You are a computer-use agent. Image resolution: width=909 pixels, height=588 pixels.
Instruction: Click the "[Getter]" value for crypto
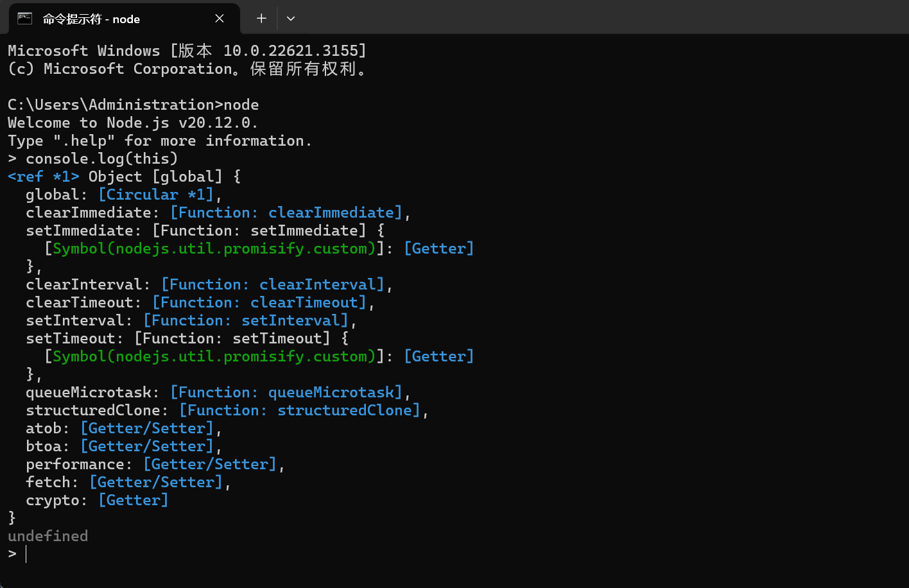134,500
